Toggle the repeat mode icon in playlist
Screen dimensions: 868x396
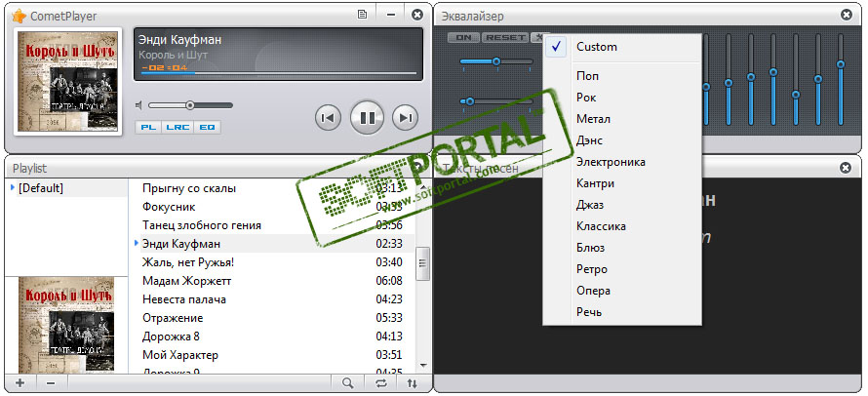381,382
